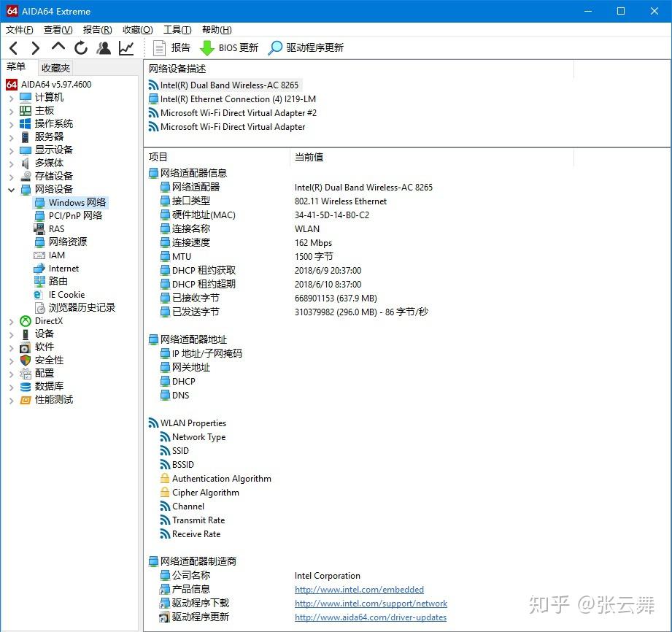This screenshot has height=632, width=672.
Task: Open the intel.com/embedded link
Action: (359, 590)
